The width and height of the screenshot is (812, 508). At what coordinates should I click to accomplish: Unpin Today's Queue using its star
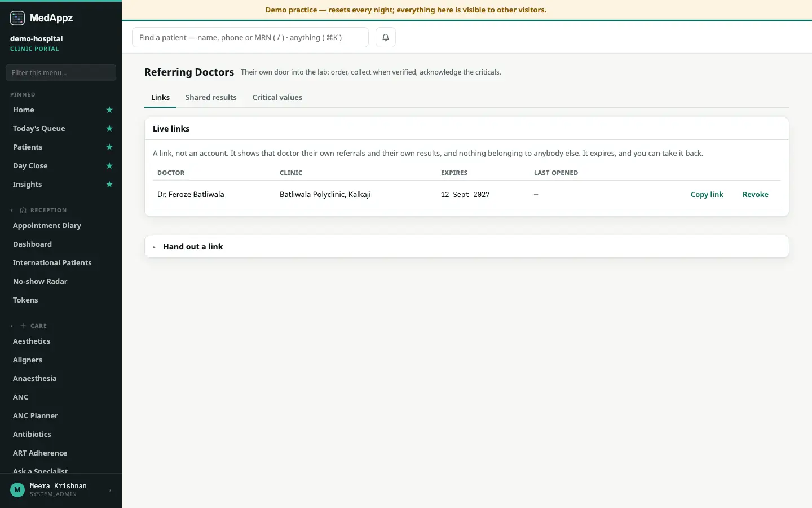point(109,129)
